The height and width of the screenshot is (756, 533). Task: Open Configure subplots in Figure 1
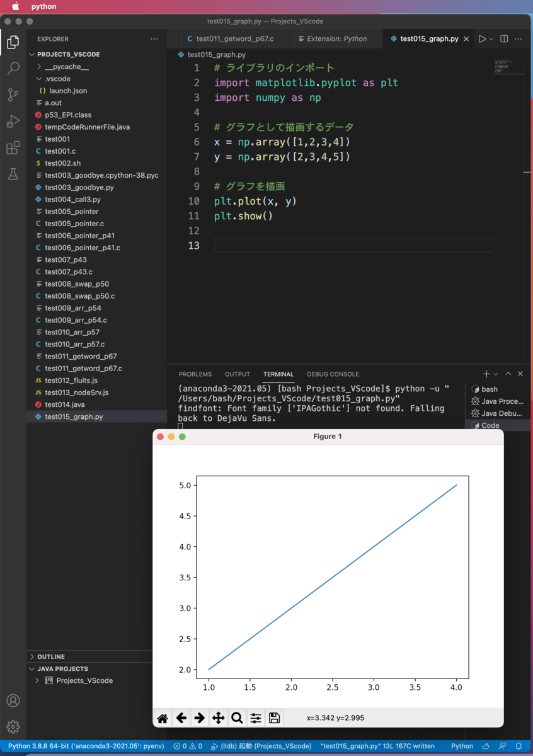(x=256, y=718)
